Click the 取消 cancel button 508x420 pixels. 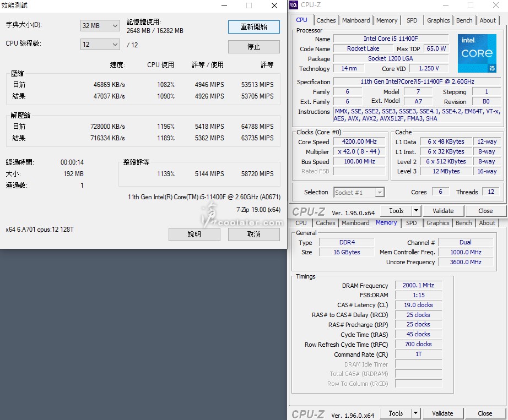[x=253, y=234]
